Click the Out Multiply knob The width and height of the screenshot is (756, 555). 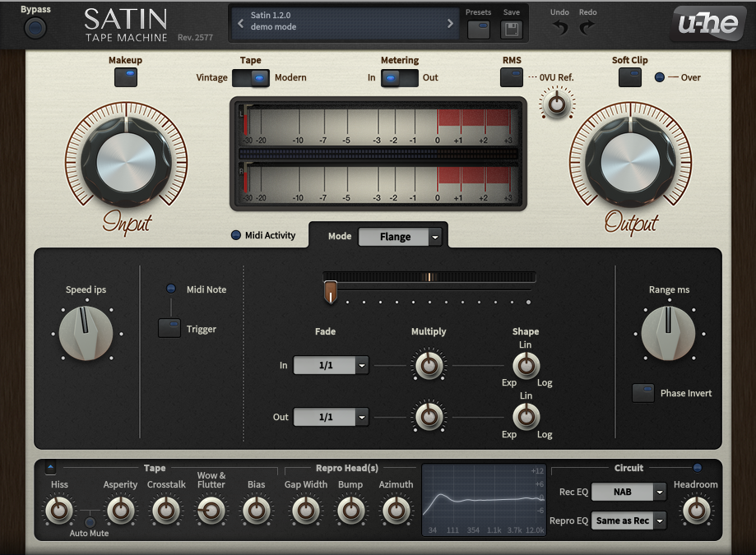pos(429,417)
